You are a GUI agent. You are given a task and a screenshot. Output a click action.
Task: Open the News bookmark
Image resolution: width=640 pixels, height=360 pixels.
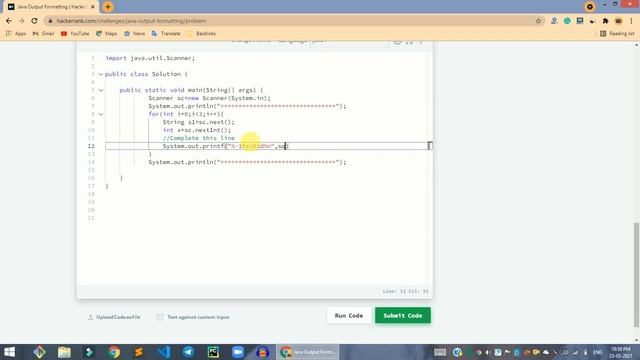pos(134,33)
